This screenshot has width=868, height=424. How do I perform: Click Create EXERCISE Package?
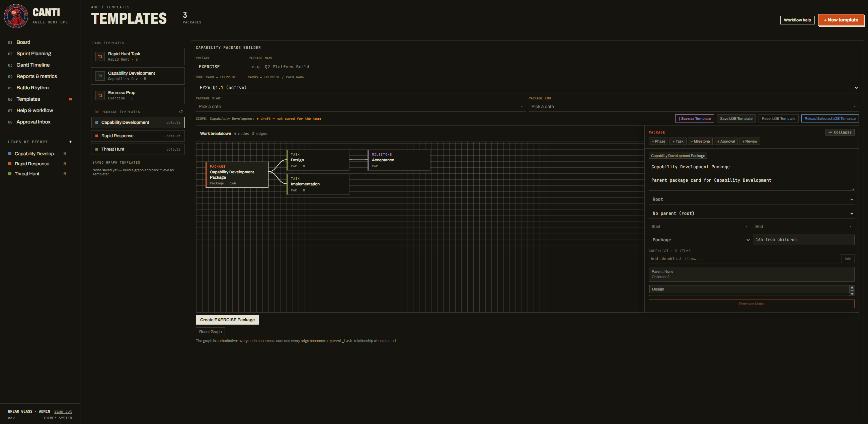click(227, 320)
